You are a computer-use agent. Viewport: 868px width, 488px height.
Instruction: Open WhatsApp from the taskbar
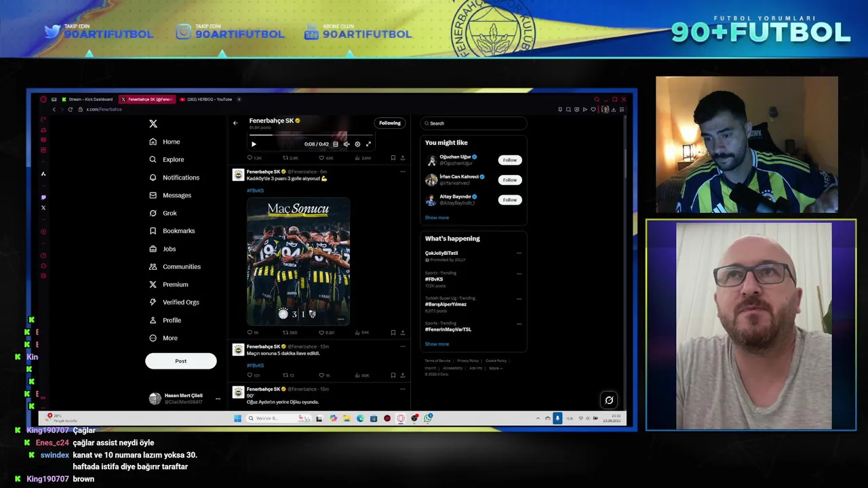coord(428,418)
